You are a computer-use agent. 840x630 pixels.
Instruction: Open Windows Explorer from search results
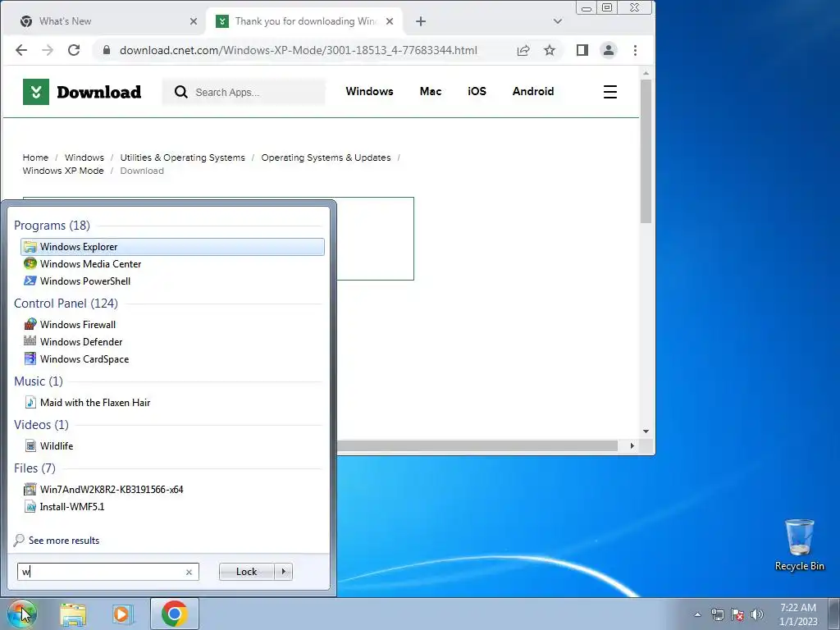[x=172, y=246]
